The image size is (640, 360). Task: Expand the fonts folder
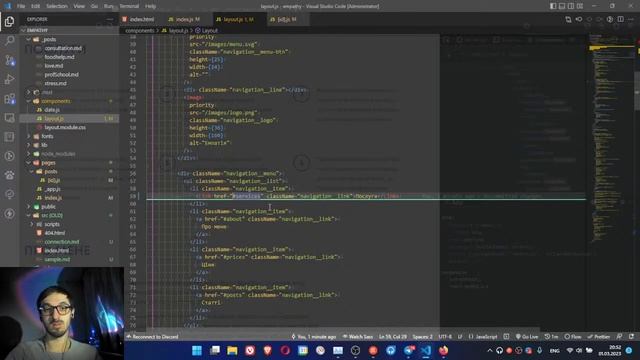click(47, 136)
